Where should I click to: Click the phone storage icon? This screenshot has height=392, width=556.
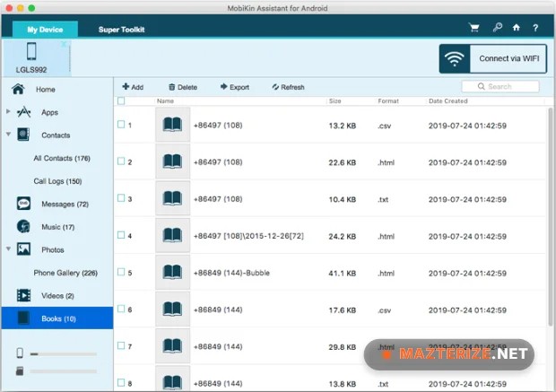tap(20, 353)
